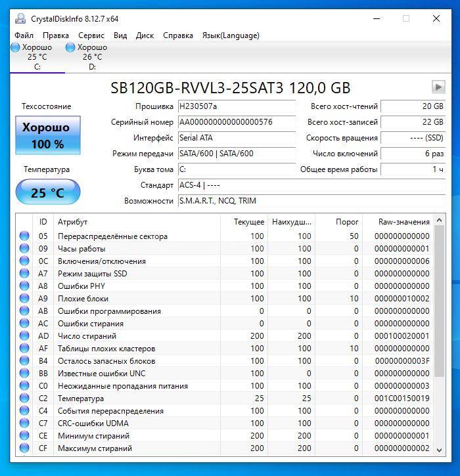The image size is (460, 476).
Task: Click the serial number field
Action: coord(237,122)
